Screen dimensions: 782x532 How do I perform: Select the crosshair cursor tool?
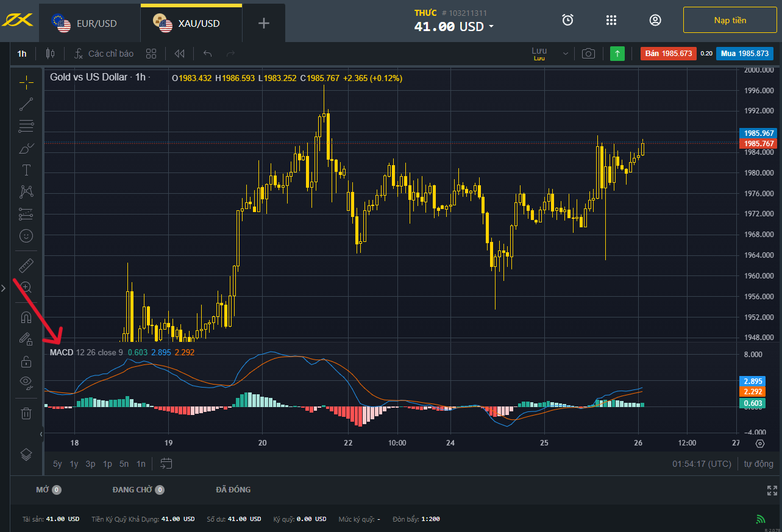[26, 82]
